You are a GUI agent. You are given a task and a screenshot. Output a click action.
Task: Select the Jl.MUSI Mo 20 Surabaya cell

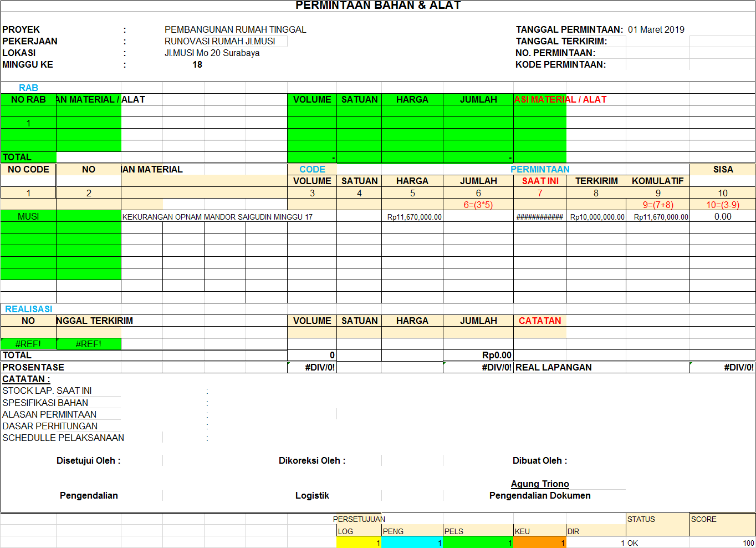212,53
